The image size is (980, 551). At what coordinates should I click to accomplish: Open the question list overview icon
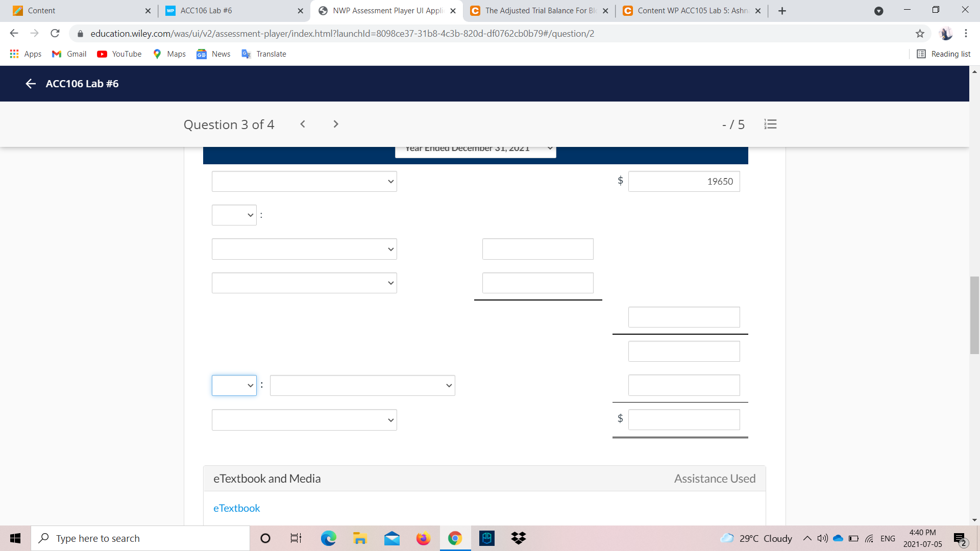pyautogui.click(x=770, y=124)
